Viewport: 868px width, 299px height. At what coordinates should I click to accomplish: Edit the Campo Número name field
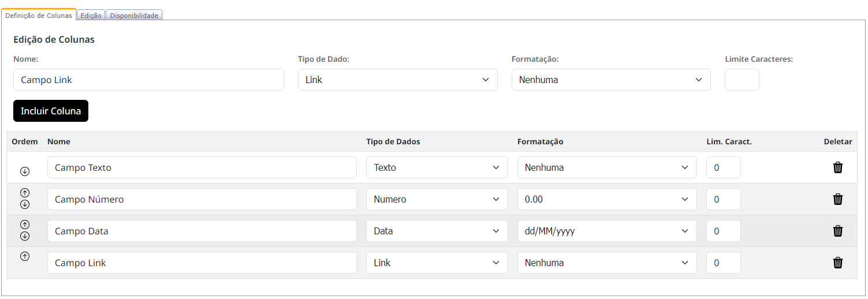202,199
